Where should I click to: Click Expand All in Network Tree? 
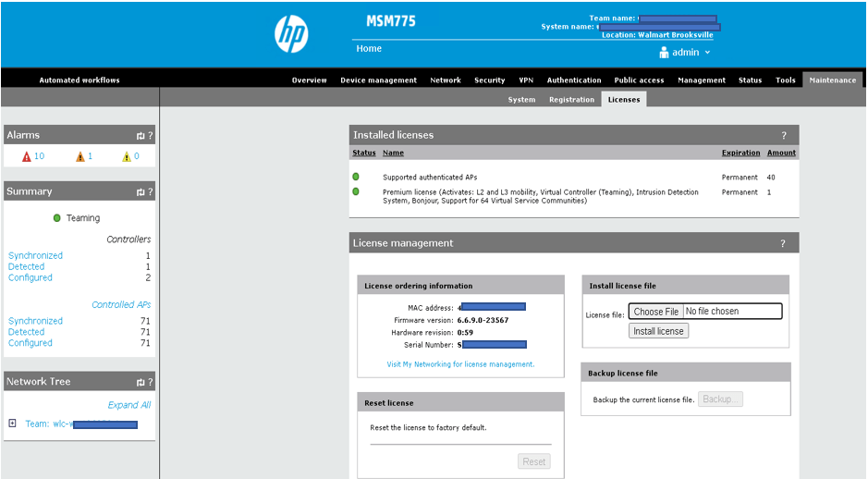[129, 405]
